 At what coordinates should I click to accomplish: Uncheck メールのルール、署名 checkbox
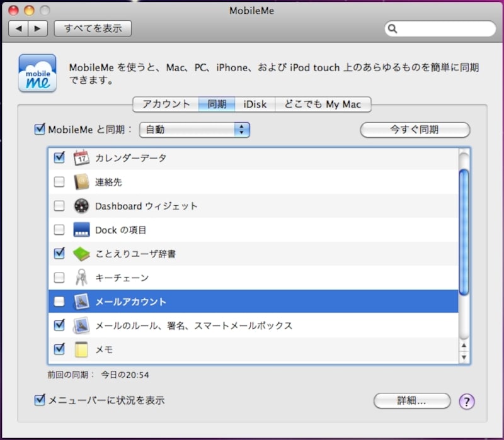59,325
